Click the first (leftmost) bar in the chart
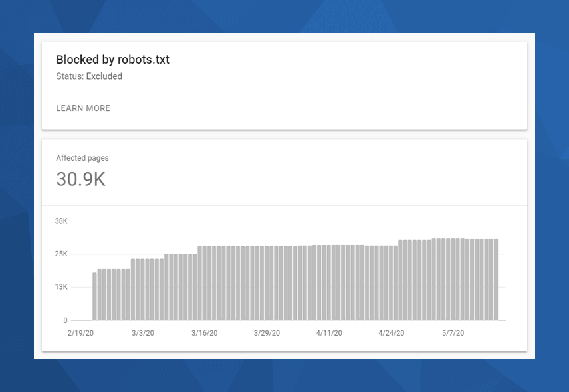Image resolution: width=569 pixels, height=392 pixels. [94, 296]
